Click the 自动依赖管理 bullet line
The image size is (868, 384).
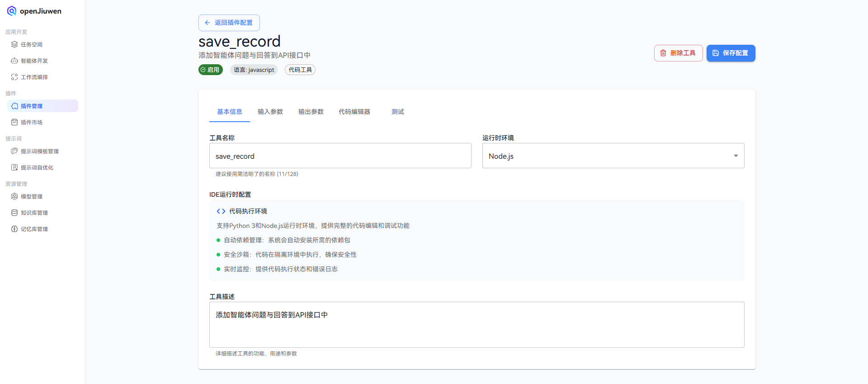pos(287,240)
